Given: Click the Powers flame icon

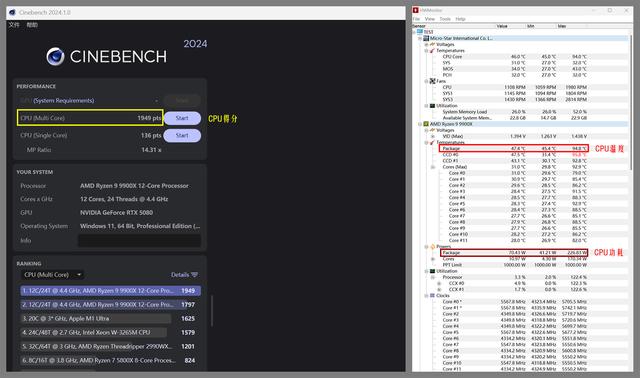Looking at the screenshot, I should (x=432, y=247).
